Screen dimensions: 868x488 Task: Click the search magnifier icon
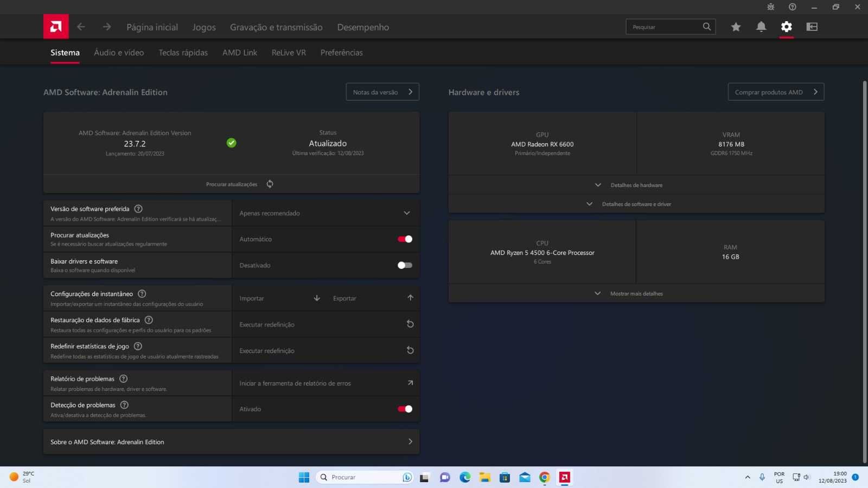click(x=706, y=27)
